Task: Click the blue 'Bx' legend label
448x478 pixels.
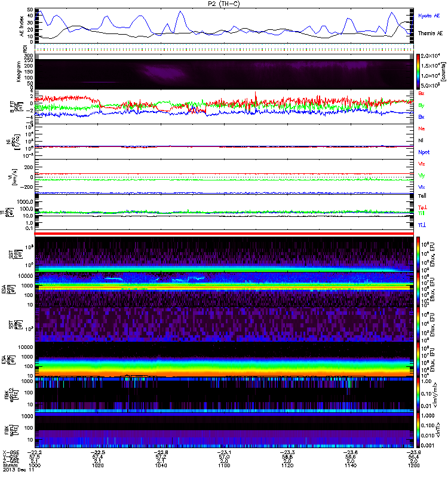Action: tap(421, 117)
